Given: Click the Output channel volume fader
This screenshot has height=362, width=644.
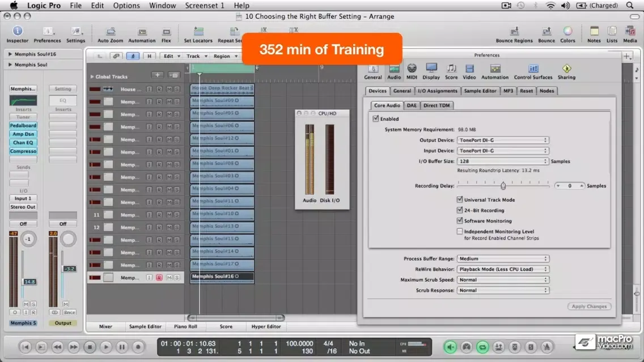Looking at the screenshot, I should click(69, 269).
